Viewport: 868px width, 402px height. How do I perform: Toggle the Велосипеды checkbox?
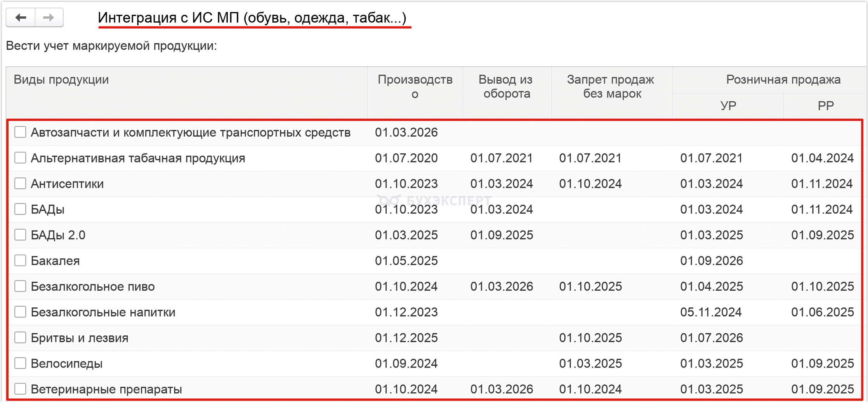click(x=20, y=363)
